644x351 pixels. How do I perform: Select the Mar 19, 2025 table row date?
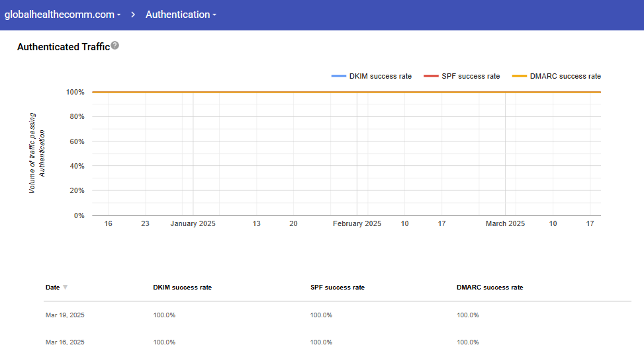(65, 315)
